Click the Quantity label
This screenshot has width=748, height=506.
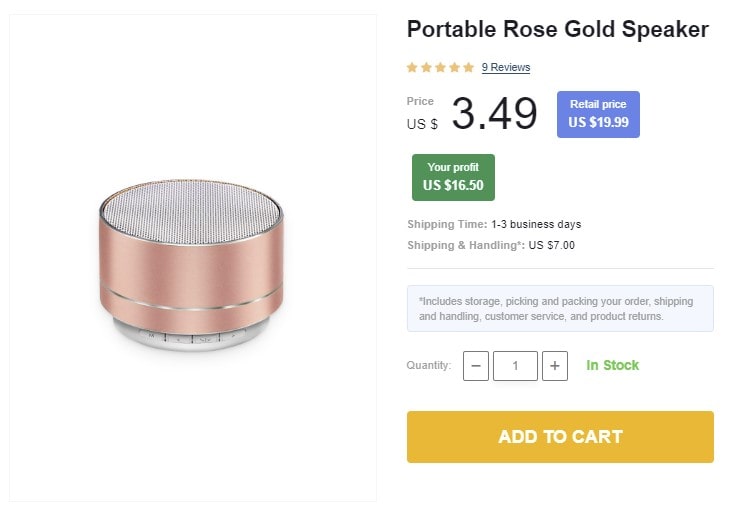click(429, 366)
